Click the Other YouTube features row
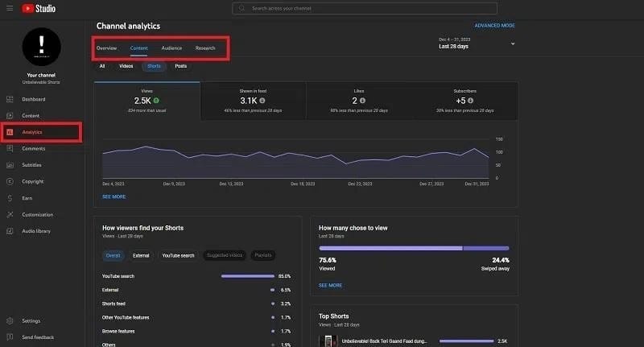 tap(196, 317)
